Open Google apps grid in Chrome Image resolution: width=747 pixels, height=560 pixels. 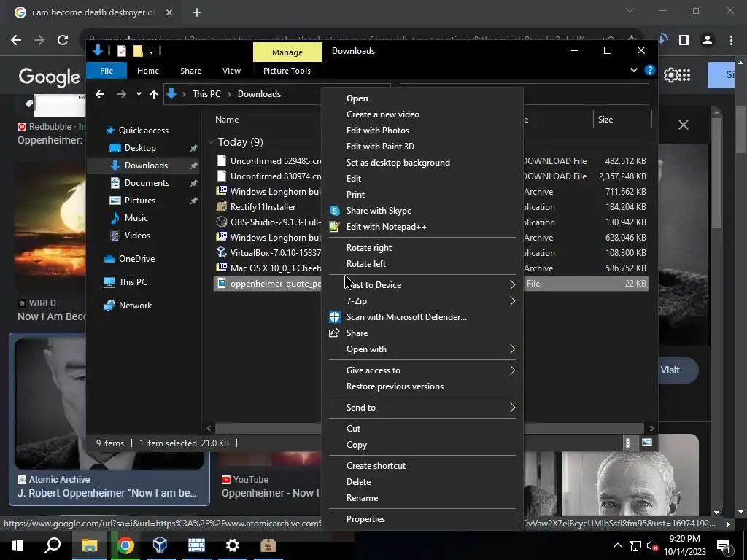tap(684, 75)
